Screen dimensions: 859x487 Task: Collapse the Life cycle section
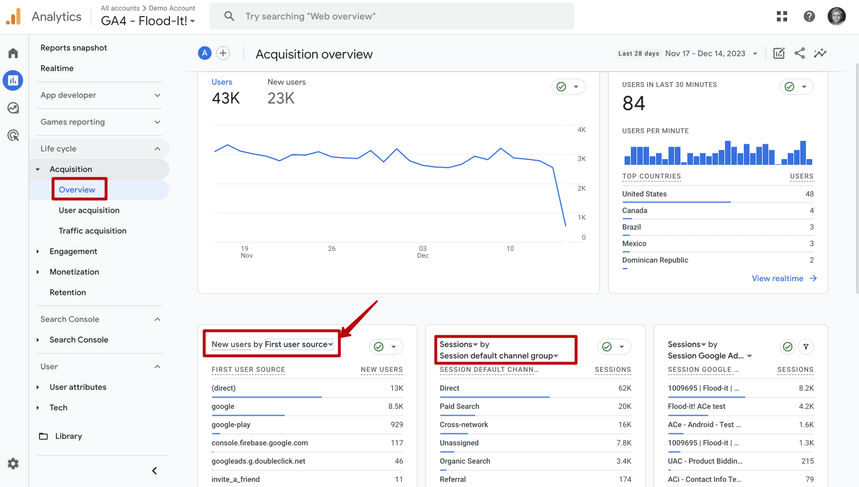(x=101, y=148)
